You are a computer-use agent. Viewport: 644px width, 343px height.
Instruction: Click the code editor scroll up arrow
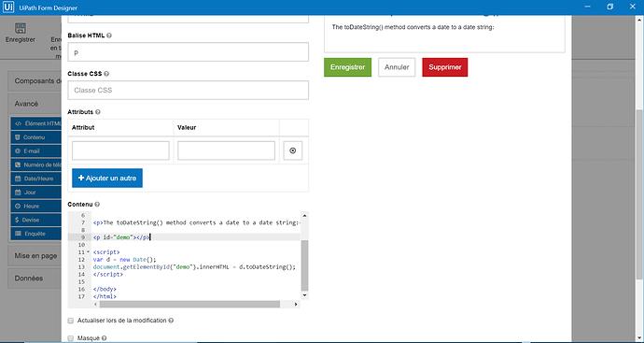pyautogui.click(x=304, y=215)
